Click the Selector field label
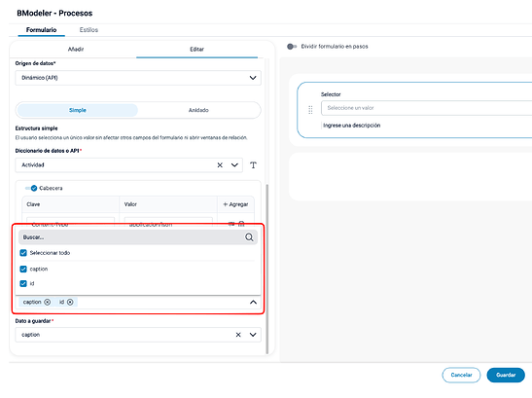The width and height of the screenshot is (532, 398). pos(331,94)
